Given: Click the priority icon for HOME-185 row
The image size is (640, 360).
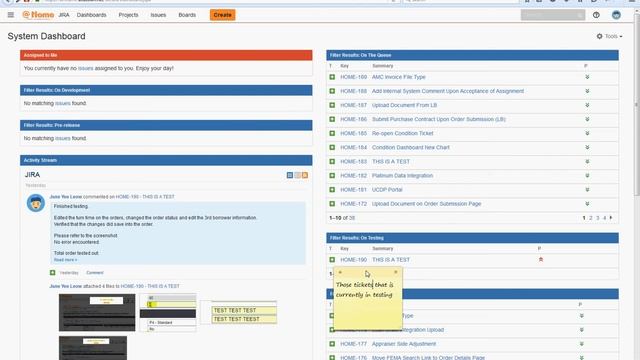Looking at the screenshot, I should click(x=587, y=133).
